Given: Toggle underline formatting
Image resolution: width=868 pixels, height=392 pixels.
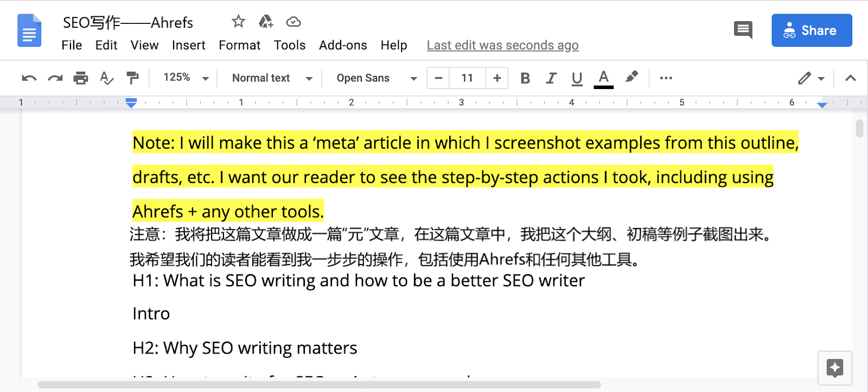Looking at the screenshot, I should pyautogui.click(x=577, y=79).
